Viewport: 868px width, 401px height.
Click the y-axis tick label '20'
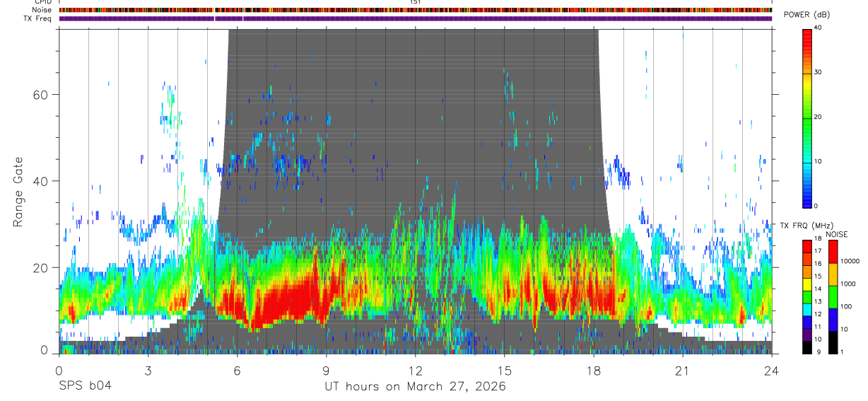(x=42, y=267)
